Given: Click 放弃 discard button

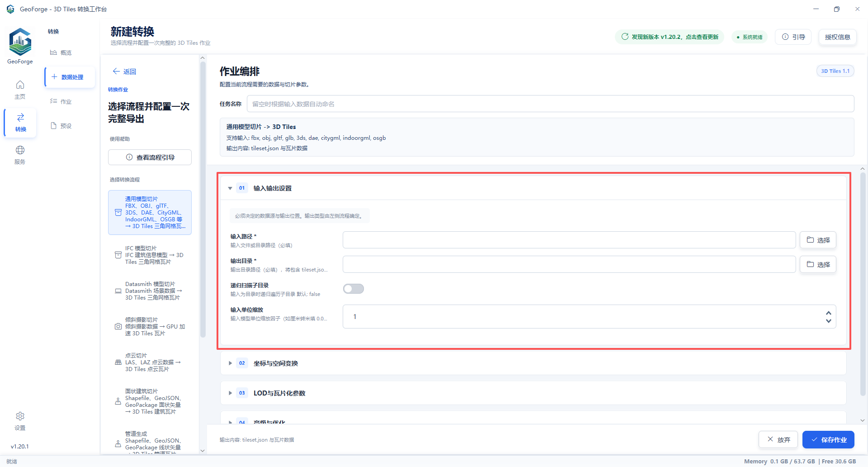Looking at the screenshot, I should click(x=778, y=439).
